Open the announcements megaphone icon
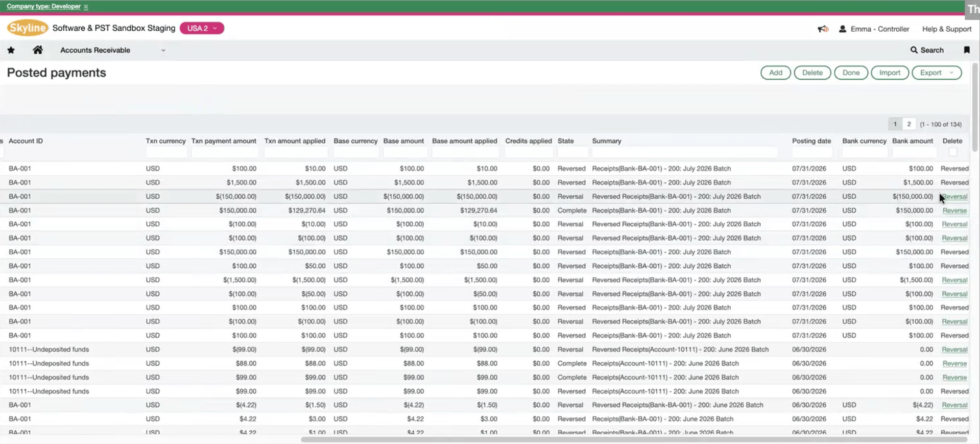The width and height of the screenshot is (980, 444). click(823, 29)
